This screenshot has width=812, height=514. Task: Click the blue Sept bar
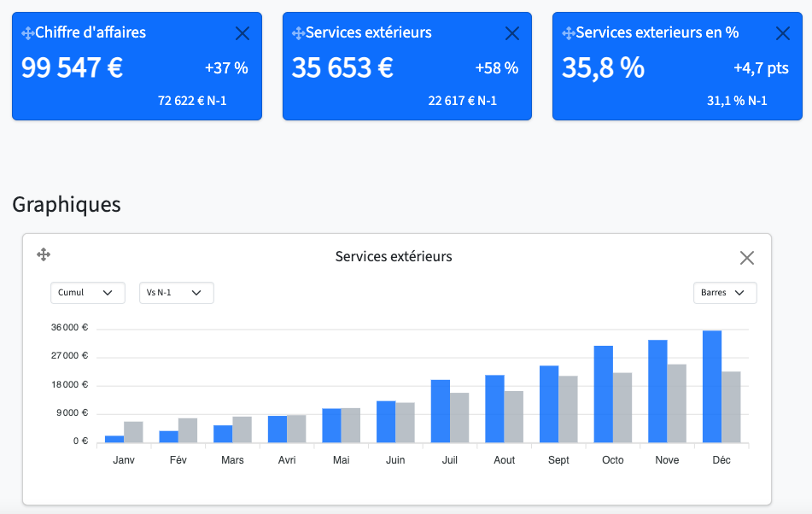[548, 404]
